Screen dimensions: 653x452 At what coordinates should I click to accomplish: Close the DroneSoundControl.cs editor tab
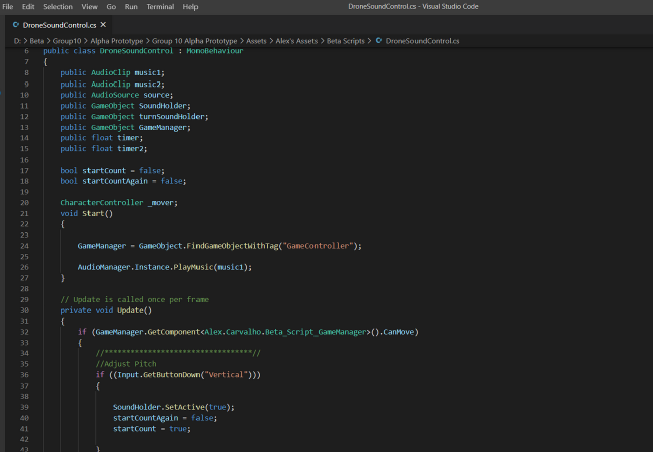point(102,24)
